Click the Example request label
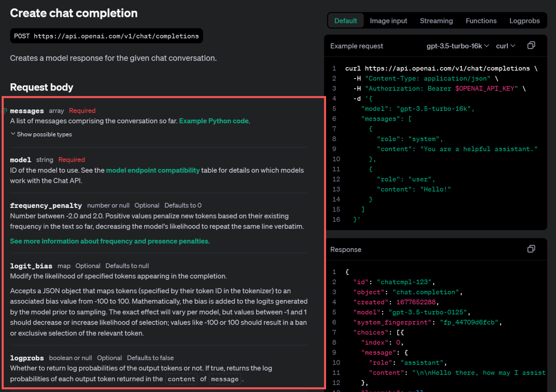 pos(357,46)
